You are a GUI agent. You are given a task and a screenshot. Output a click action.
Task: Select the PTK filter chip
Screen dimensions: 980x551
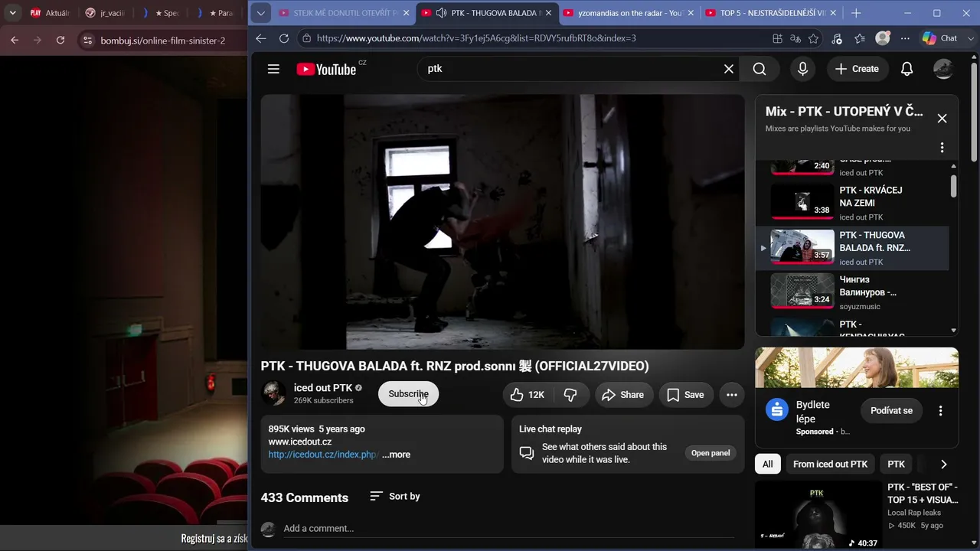coord(897,465)
